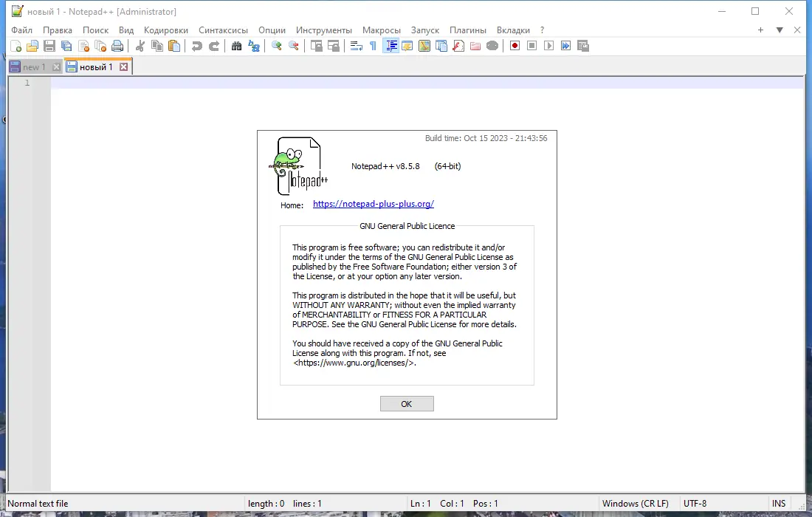Click the 'Ln : 1' status bar field

click(421, 504)
